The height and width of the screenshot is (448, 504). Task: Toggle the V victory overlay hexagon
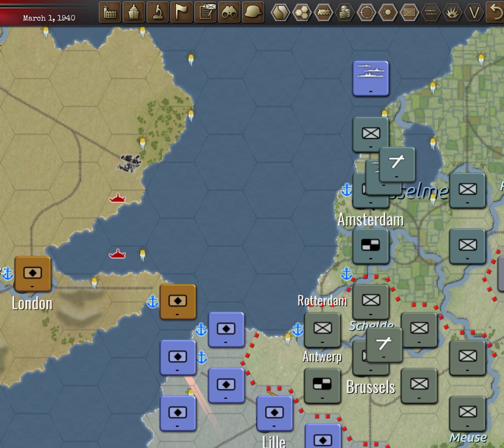474,12
